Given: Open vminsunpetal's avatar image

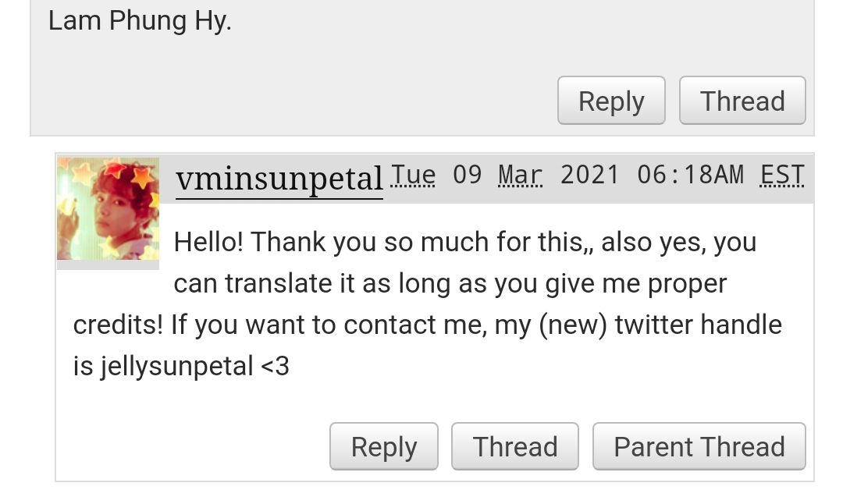Looking at the screenshot, I should pyautogui.click(x=108, y=209).
